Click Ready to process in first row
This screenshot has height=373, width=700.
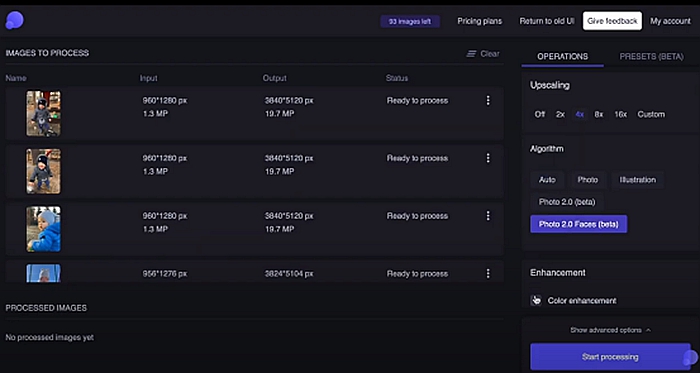[x=417, y=100]
